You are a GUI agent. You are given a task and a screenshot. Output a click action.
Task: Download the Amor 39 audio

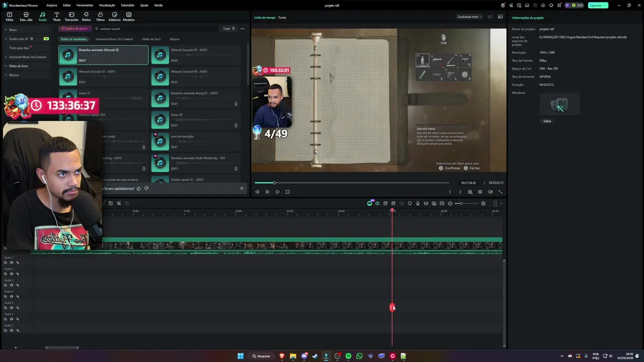click(236, 125)
